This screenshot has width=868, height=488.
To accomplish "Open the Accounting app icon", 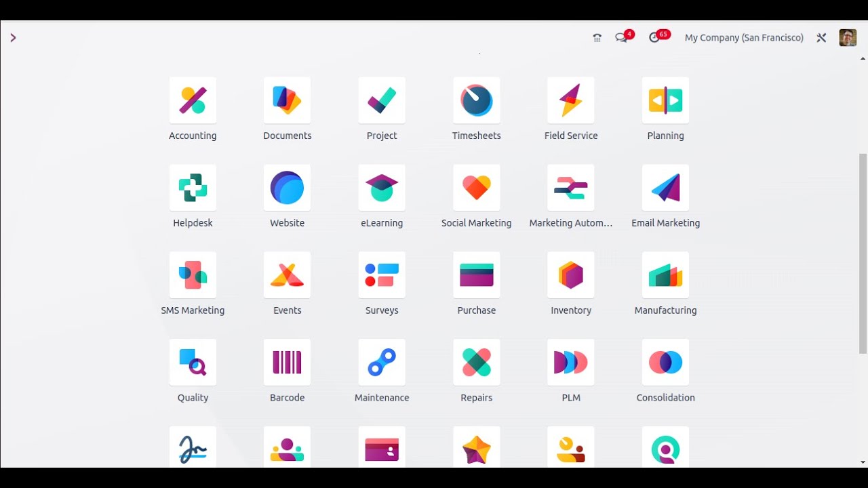I will 193,100.
